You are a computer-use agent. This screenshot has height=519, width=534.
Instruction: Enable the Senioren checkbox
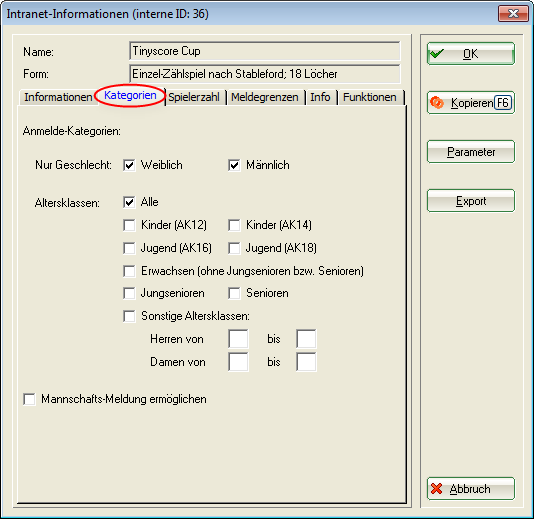tap(234, 293)
